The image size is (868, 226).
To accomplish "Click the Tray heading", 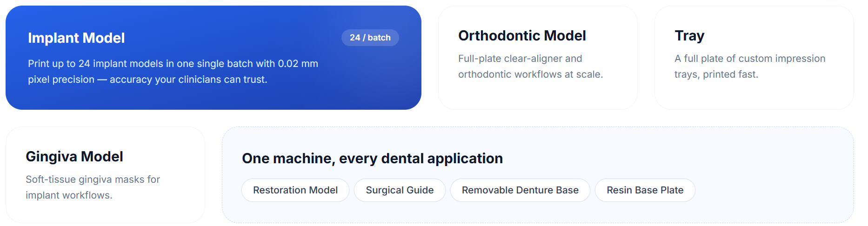I will [x=689, y=36].
